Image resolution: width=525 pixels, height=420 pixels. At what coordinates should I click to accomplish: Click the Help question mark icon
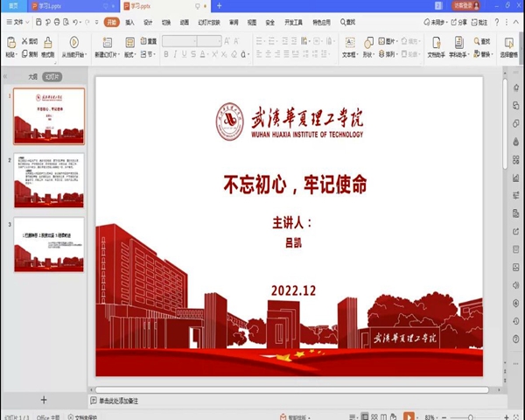[x=497, y=22]
